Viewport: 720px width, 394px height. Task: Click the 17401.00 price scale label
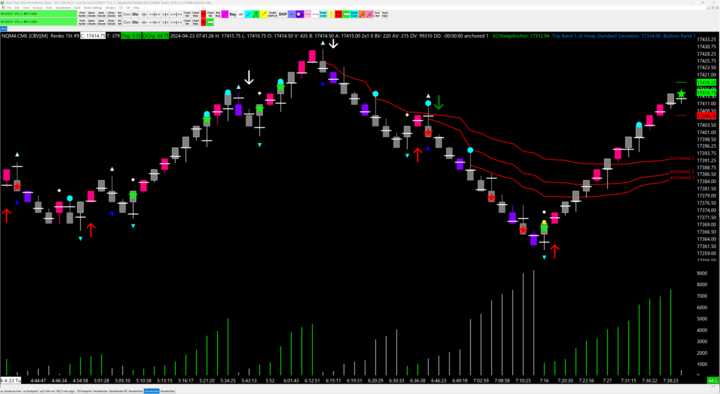coord(706,132)
